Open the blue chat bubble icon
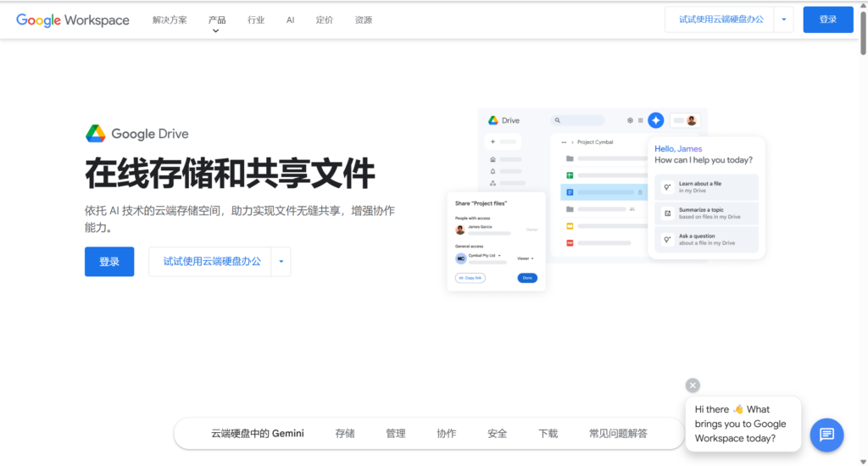The width and height of the screenshot is (868, 466). tap(826, 435)
